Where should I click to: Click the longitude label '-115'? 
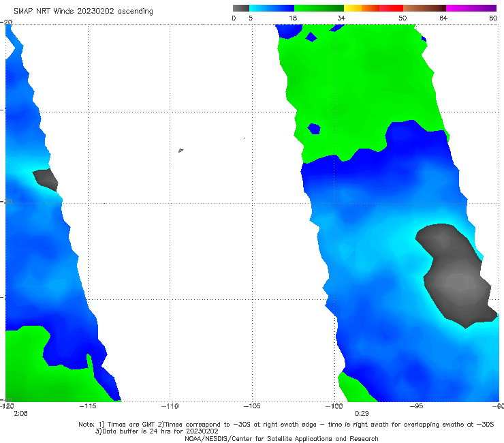(x=88, y=406)
